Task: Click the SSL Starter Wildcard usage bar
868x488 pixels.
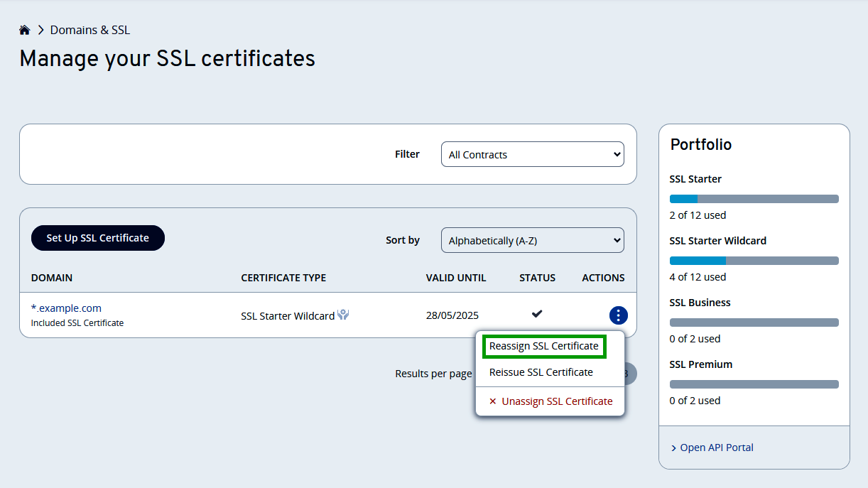Action: (754, 261)
